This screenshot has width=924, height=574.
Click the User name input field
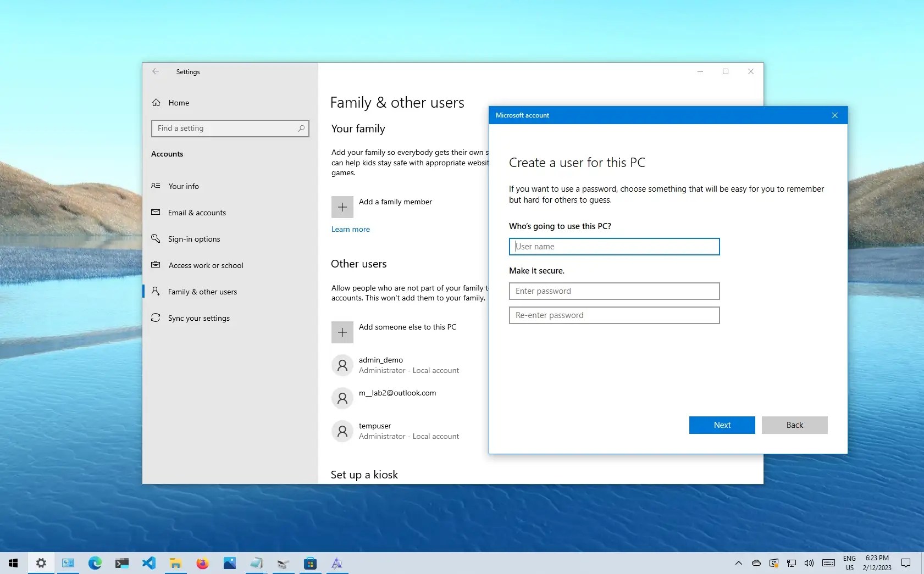[614, 246]
